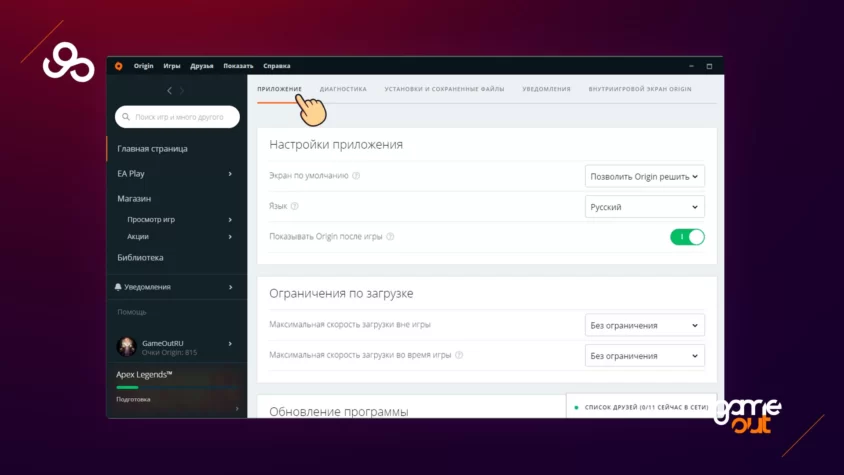Click the Apex Legends download title
The width and height of the screenshot is (844, 475).
tap(144, 374)
